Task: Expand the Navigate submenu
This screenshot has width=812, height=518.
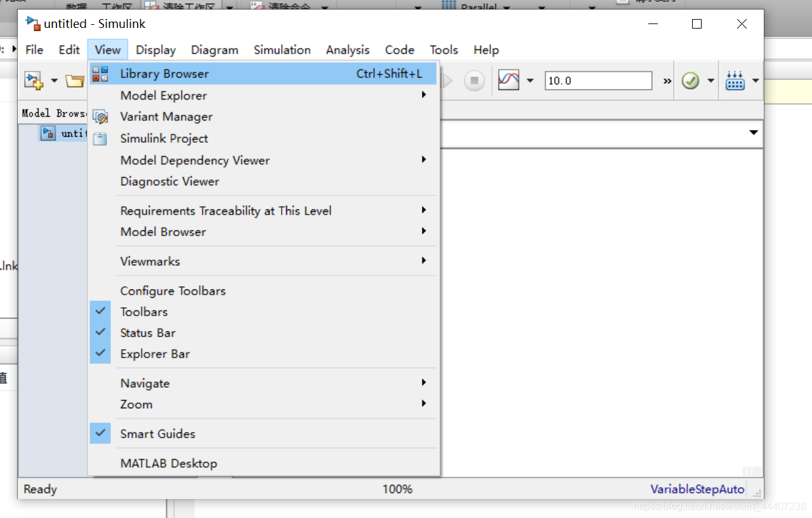Action: (263, 383)
